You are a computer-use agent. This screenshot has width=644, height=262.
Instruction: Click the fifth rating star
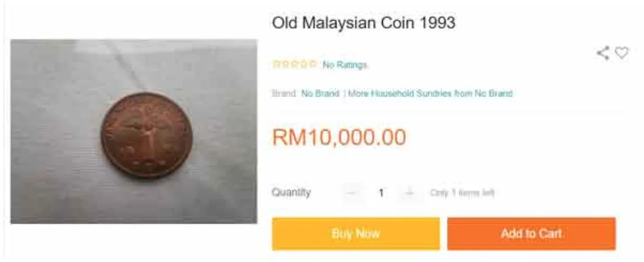tap(313, 64)
